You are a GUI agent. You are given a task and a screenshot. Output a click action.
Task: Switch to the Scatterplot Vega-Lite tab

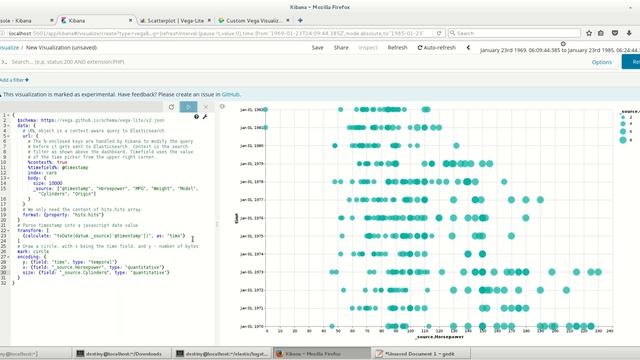[176, 20]
